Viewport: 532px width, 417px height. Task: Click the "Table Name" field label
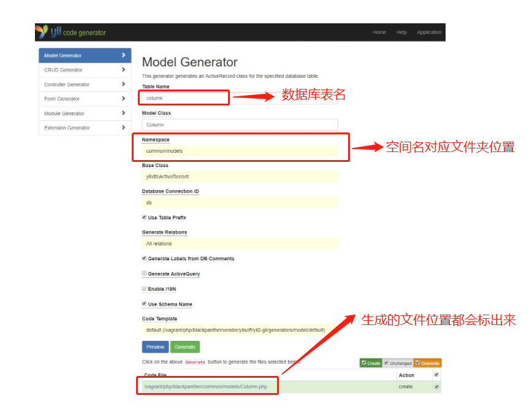pos(156,86)
